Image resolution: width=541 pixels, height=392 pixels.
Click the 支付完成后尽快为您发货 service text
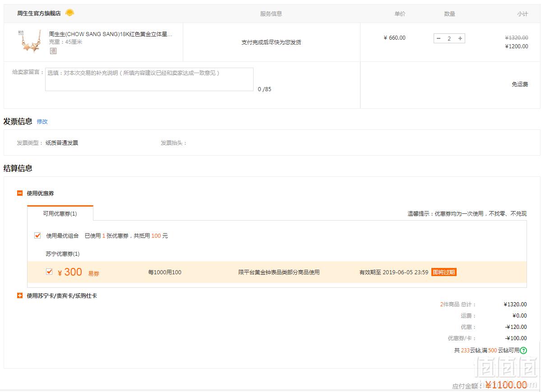[271, 42]
